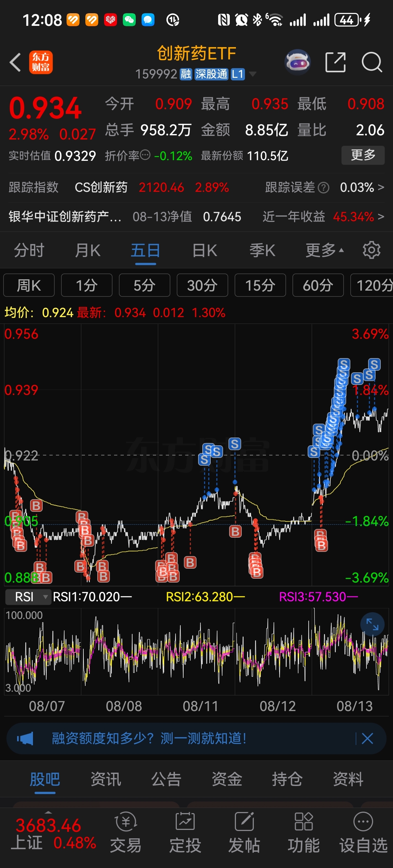Open the 东方财富 logo icon

click(41, 62)
